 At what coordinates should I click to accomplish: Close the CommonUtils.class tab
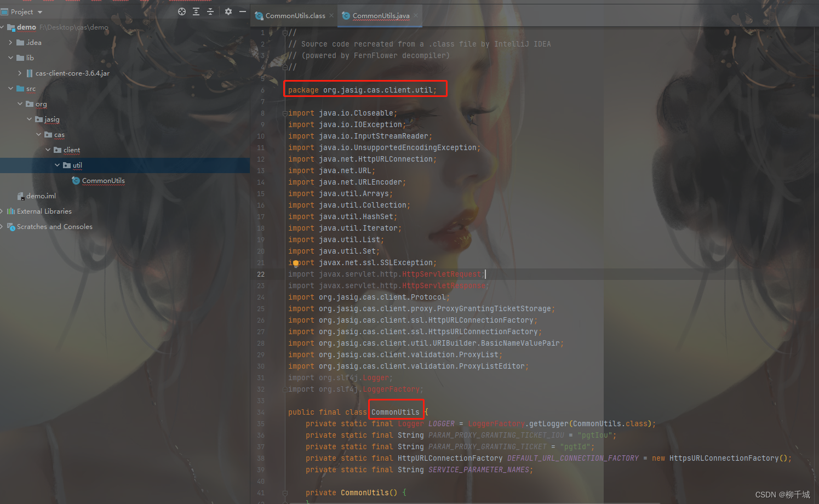pos(331,16)
